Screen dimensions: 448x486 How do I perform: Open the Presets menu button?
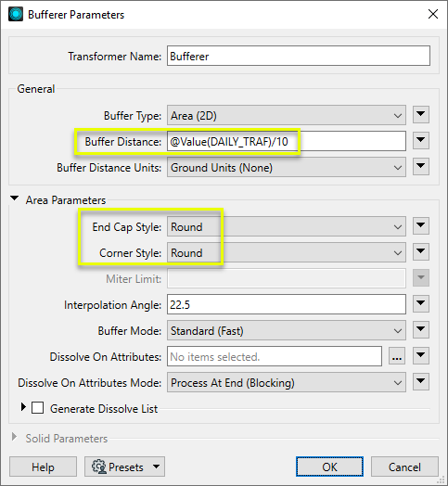pos(124,467)
